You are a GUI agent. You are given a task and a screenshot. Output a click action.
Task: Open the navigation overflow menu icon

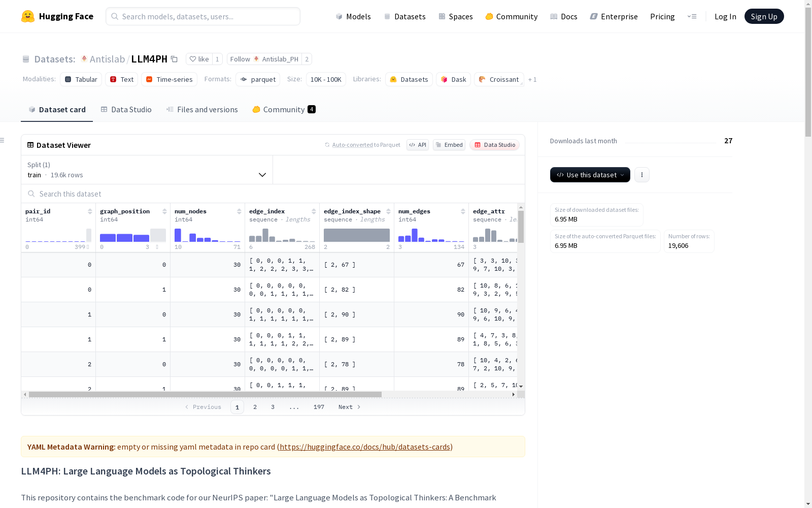(x=692, y=16)
